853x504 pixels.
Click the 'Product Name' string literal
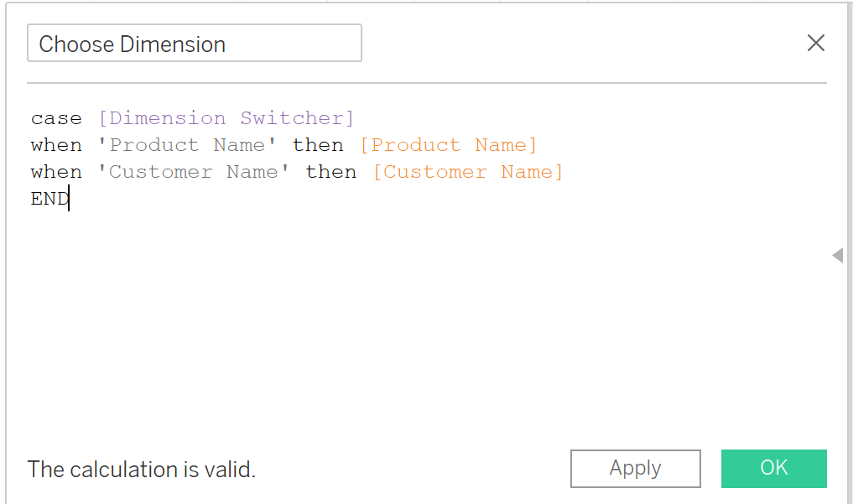[x=187, y=145]
